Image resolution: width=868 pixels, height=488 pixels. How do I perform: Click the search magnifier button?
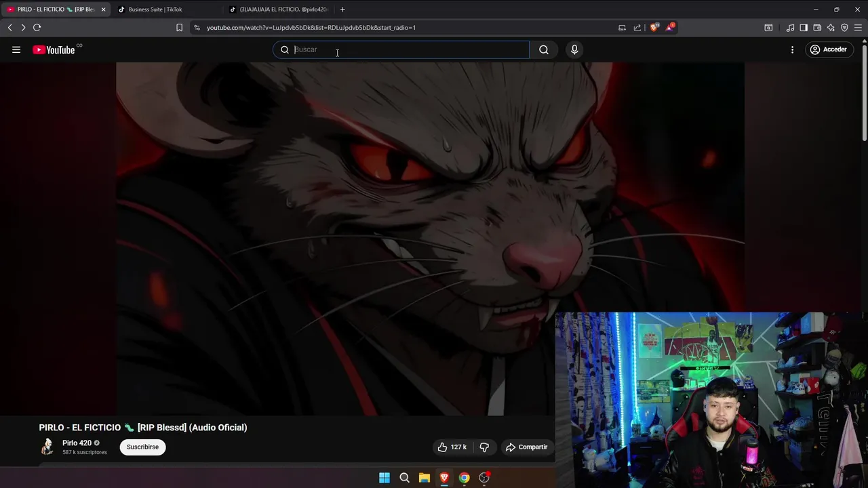tap(544, 49)
